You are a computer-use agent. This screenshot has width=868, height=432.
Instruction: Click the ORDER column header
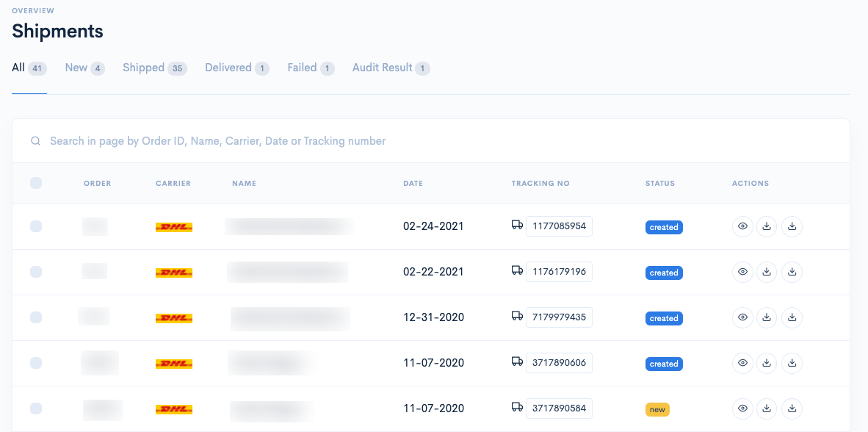98,184
